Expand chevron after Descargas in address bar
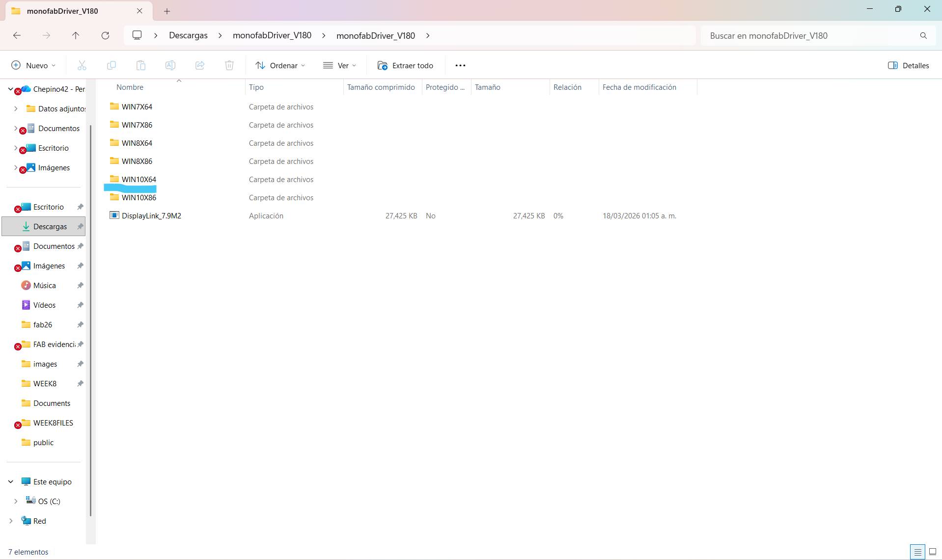The height and width of the screenshot is (560, 942). click(220, 35)
